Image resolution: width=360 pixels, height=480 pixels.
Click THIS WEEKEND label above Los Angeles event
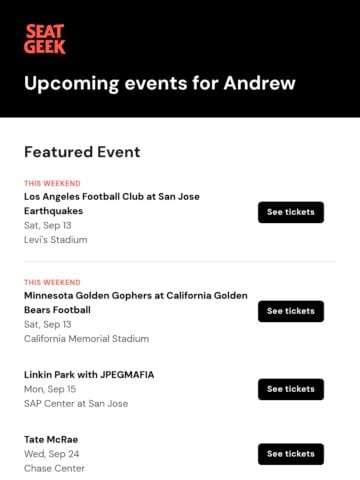coord(52,183)
